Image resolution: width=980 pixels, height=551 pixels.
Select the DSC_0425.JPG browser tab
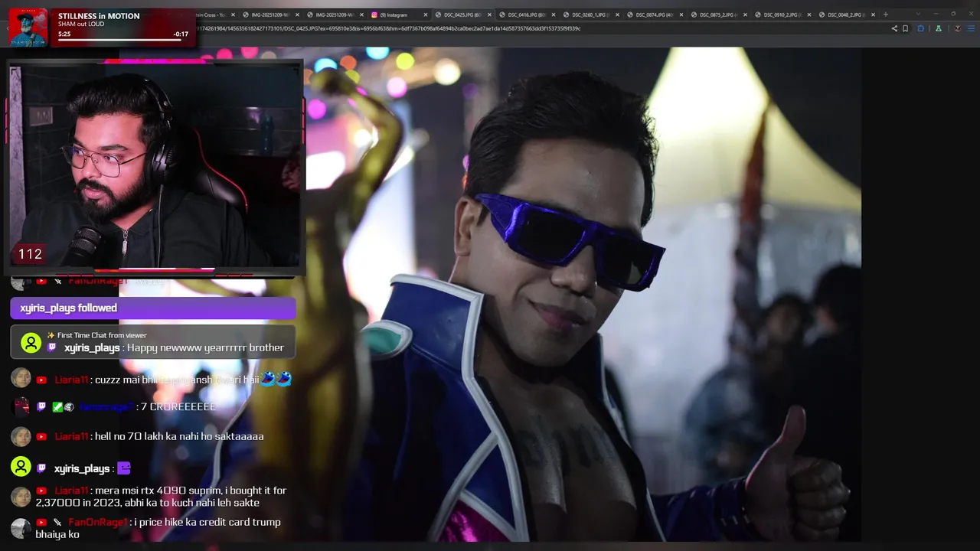[x=465, y=15]
